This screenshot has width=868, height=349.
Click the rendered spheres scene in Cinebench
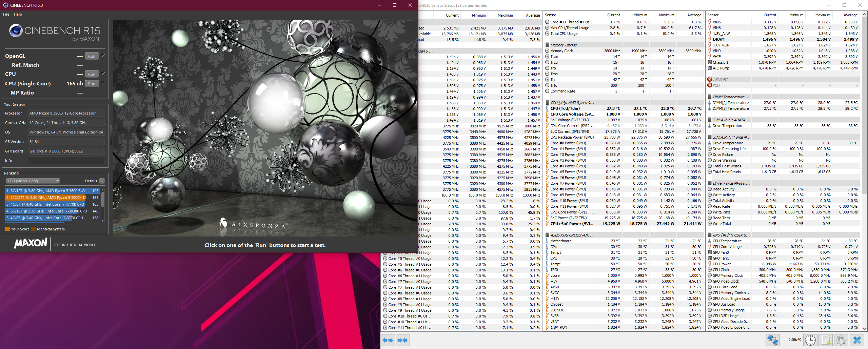pyautogui.click(x=265, y=128)
